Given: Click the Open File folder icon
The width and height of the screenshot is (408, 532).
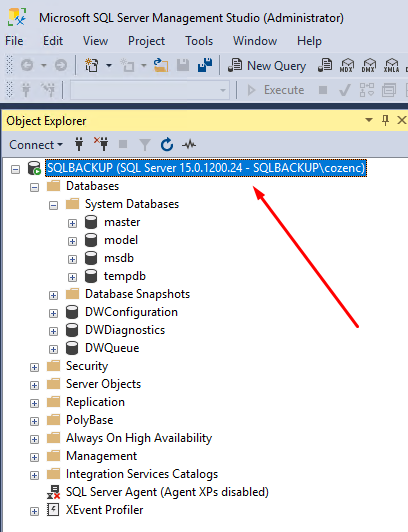Looking at the screenshot, I should point(161,65).
